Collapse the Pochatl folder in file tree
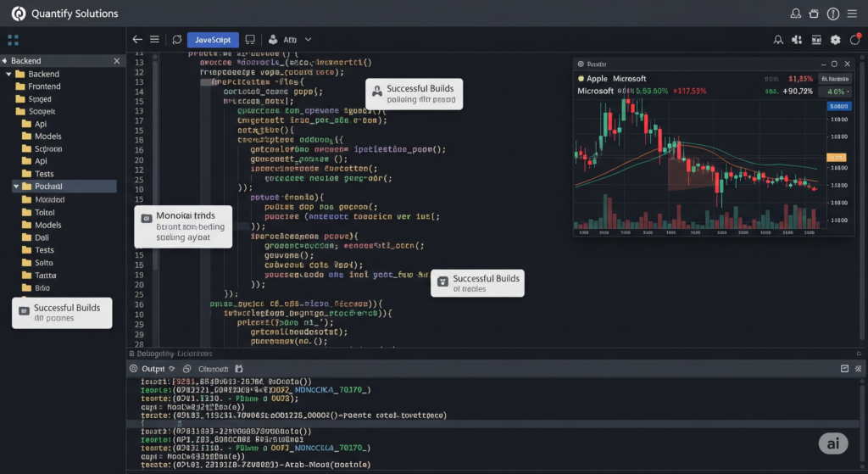Screen dimensions: 868x474 click(x=15, y=187)
